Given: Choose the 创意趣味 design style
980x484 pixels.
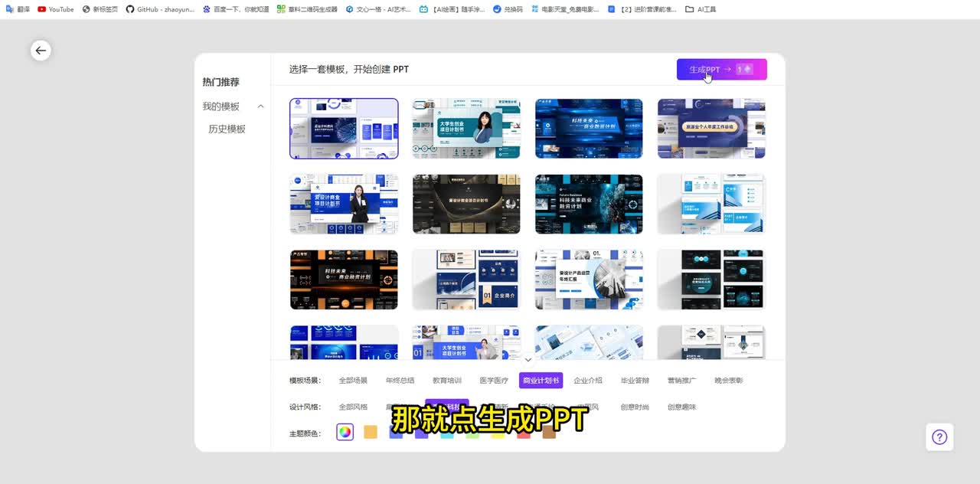Looking at the screenshot, I should pyautogui.click(x=681, y=407).
